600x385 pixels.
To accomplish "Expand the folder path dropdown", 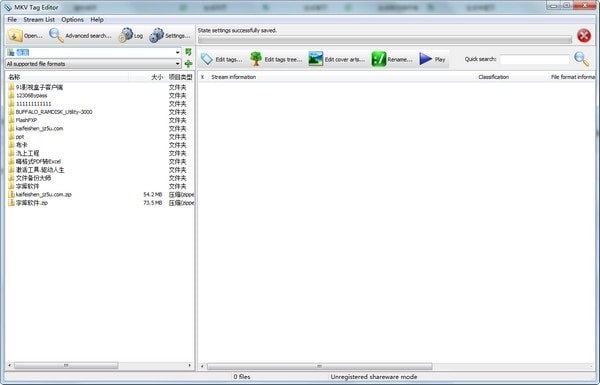I will pyautogui.click(x=178, y=52).
